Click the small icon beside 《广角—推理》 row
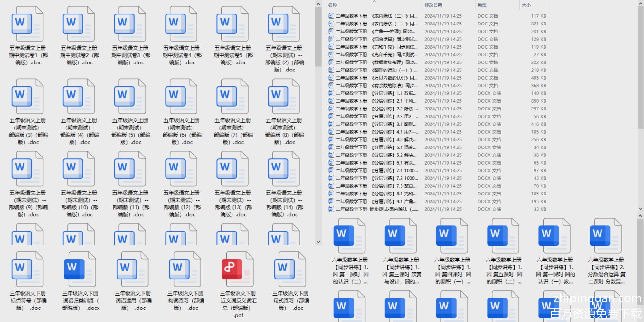644x322 pixels. [x=331, y=31]
